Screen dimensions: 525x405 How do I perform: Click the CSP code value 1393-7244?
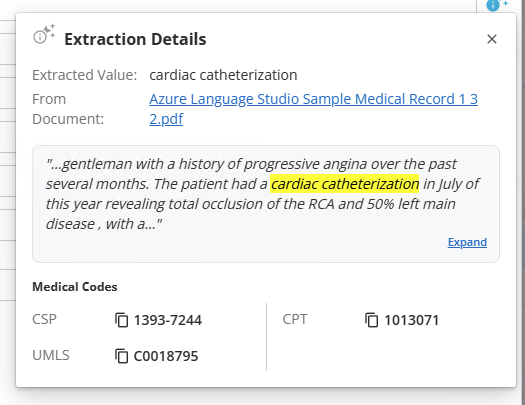click(x=168, y=320)
